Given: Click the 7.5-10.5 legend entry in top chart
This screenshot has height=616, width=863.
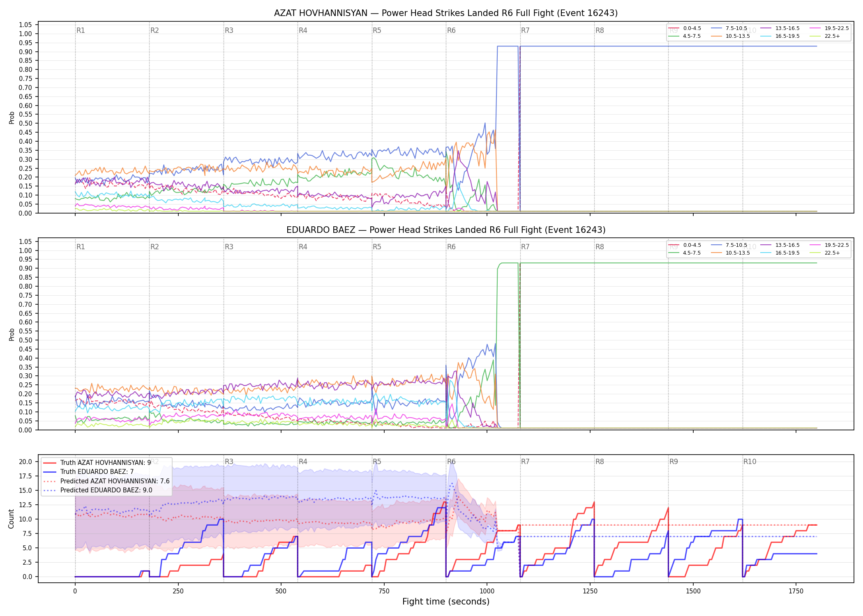Looking at the screenshot, I should pyautogui.click(x=729, y=28).
